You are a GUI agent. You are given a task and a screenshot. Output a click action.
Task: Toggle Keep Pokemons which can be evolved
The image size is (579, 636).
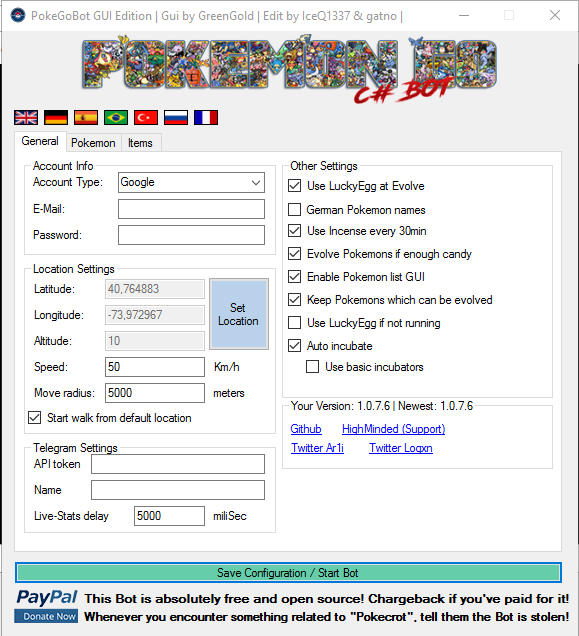[295, 300]
